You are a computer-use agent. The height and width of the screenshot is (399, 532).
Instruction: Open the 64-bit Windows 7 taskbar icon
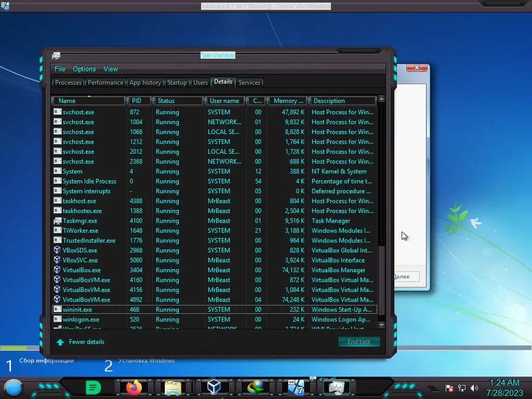click(x=296, y=387)
